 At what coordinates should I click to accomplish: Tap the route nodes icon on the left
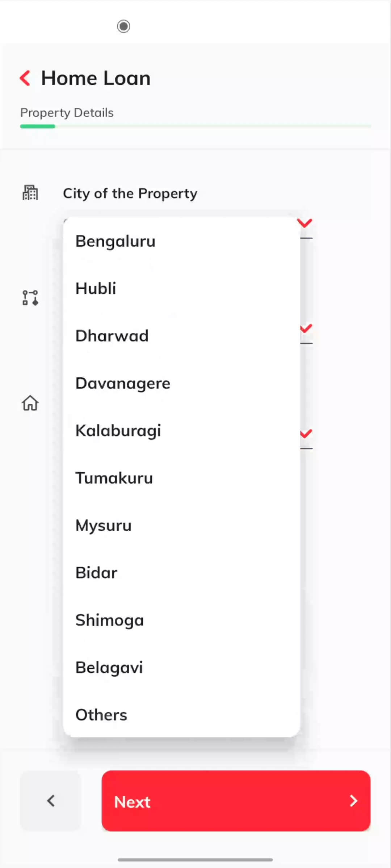[30, 298]
